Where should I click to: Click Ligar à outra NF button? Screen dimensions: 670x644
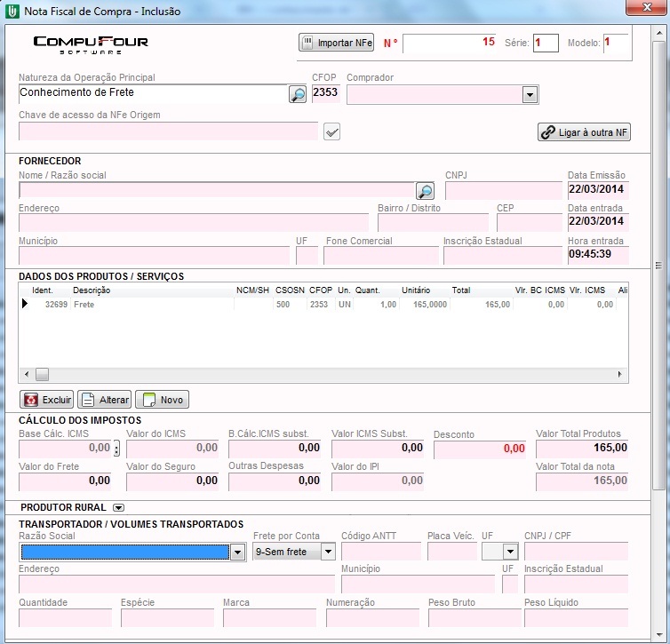[585, 132]
